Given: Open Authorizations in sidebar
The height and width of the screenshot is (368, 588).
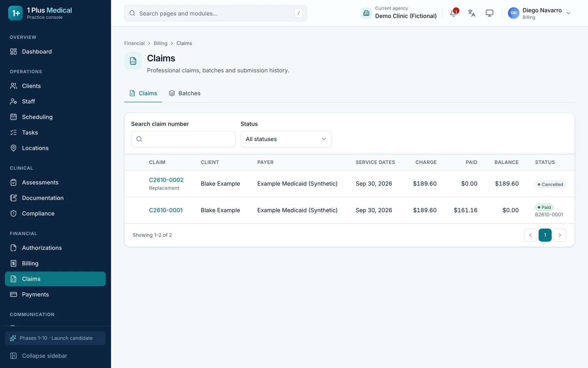Looking at the screenshot, I should [55, 248].
